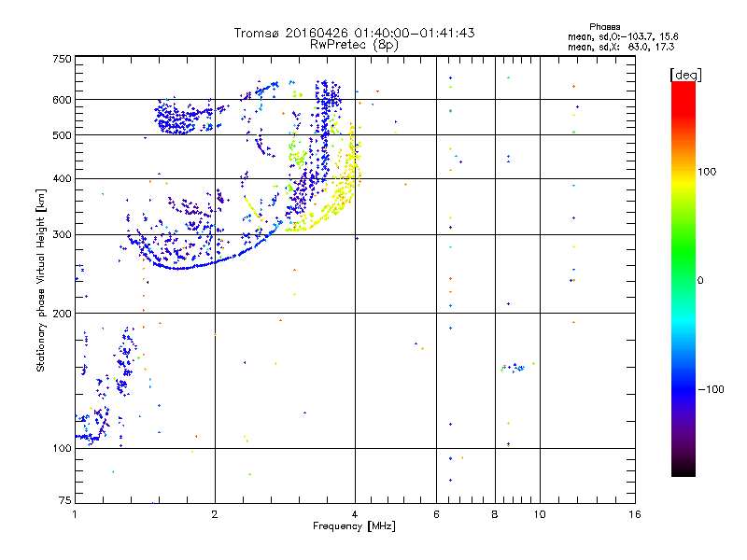Click the x-axis tick label '16'
This screenshot has width=747, height=560.
pyautogui.click(x=635, y=514)
